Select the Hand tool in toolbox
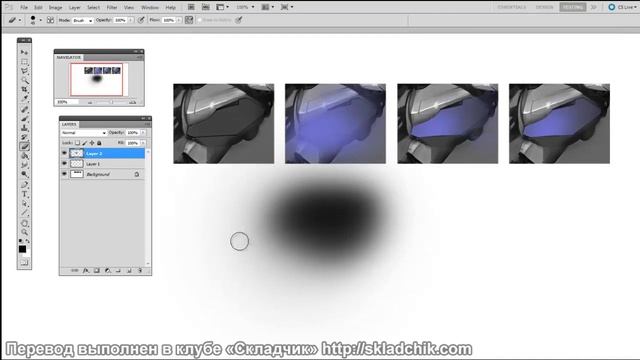Image resolution: width=640 pixels, height=360 pixels. (24, 223)
